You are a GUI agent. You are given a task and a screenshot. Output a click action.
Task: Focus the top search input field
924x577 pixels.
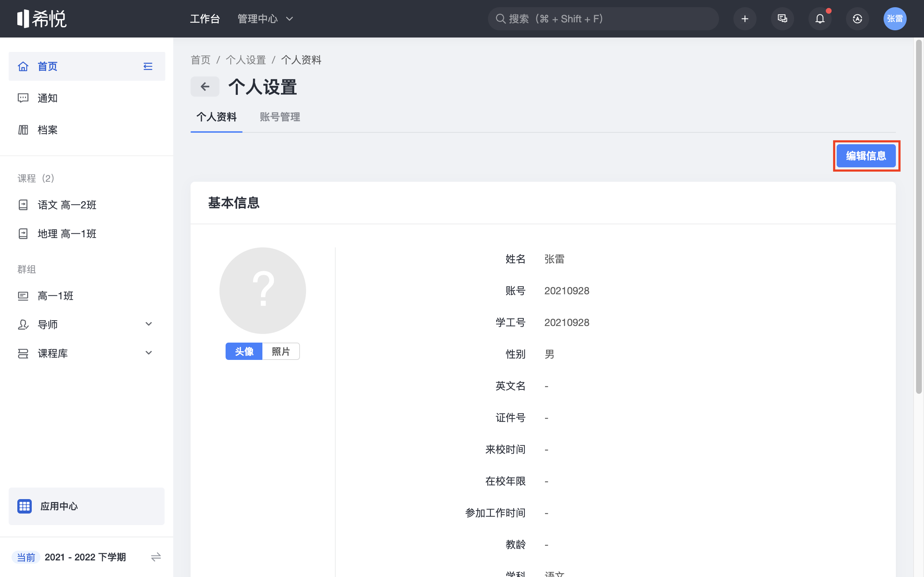pyautogui.click(x=603, y=19)
